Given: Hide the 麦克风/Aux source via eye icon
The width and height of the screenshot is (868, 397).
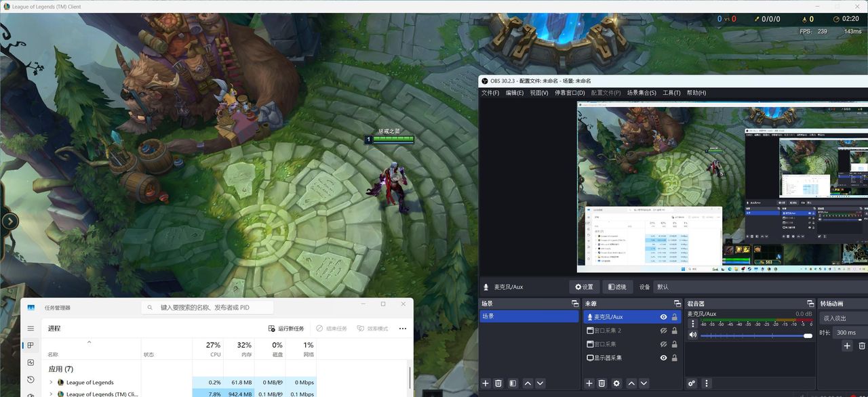Looking at the screenshot, I should tap(663, 317).
